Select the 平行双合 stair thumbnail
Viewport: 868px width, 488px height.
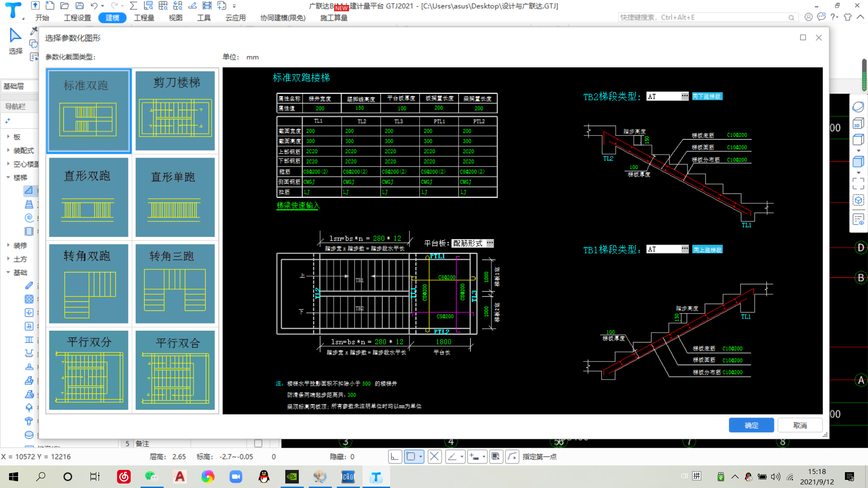[175, 370]
